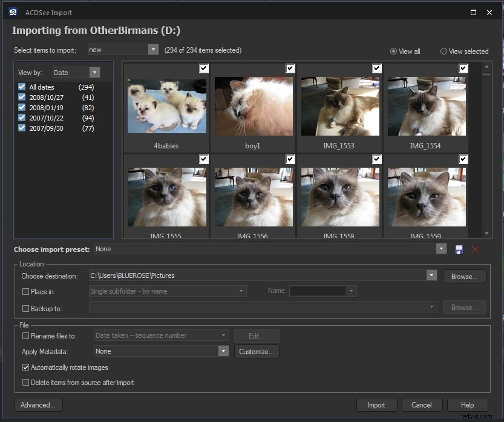Deselect the checkbox on the boy1 thumbnail

(x=290, y=68)
